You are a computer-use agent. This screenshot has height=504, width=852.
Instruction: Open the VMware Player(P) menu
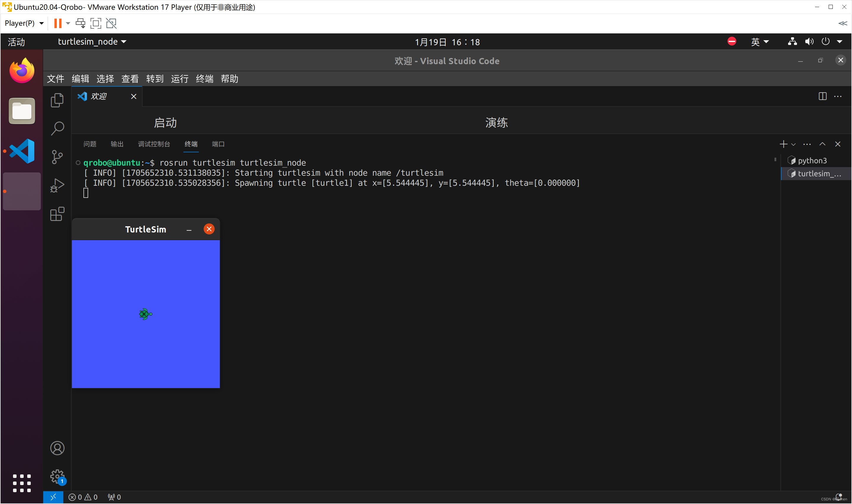tap(24, 23)
